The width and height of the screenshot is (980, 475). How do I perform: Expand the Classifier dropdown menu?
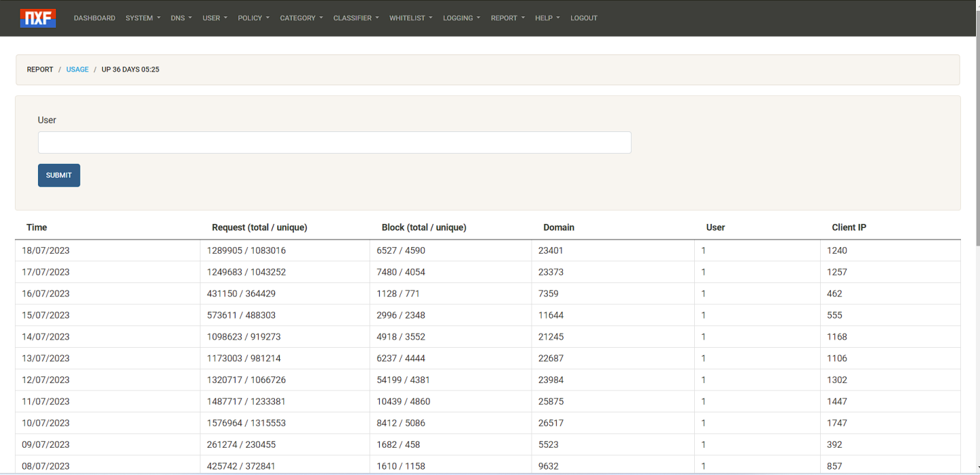tap(355, 18)
